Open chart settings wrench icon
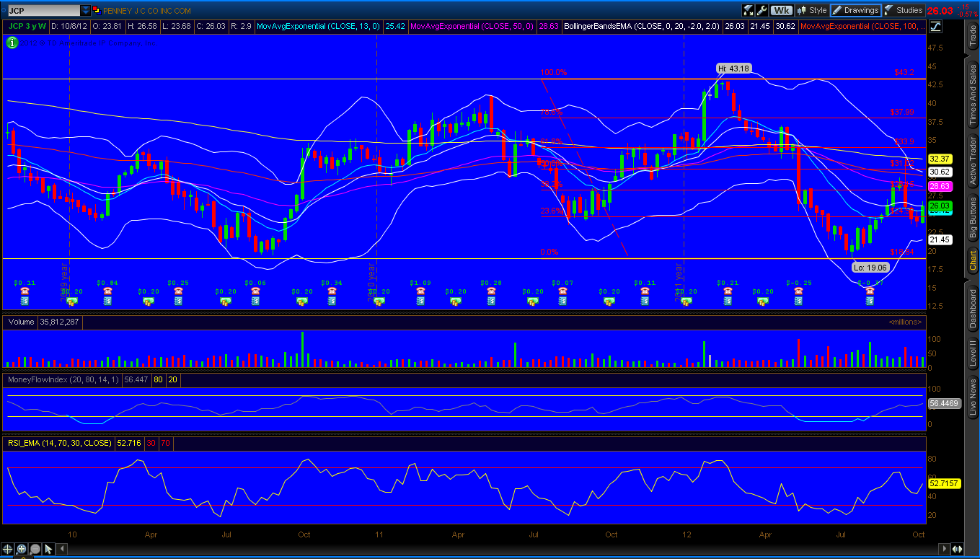980x559 pixels. [x=762, y=10]
